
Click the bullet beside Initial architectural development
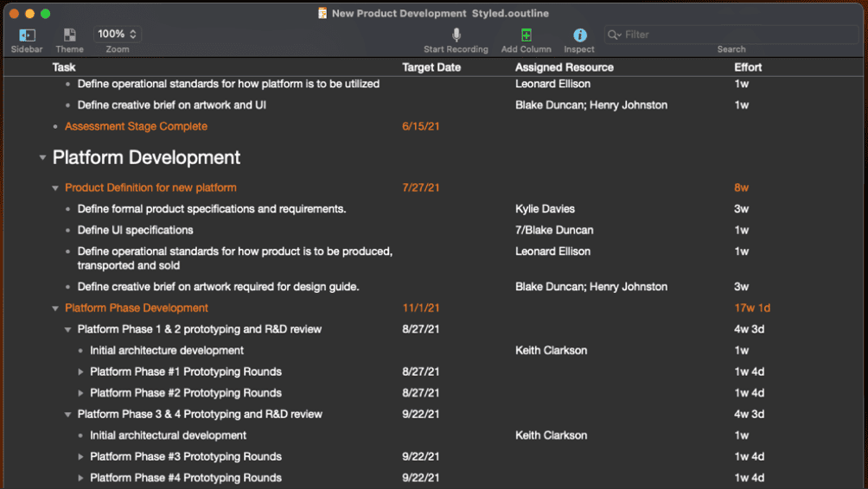(80, 436)
